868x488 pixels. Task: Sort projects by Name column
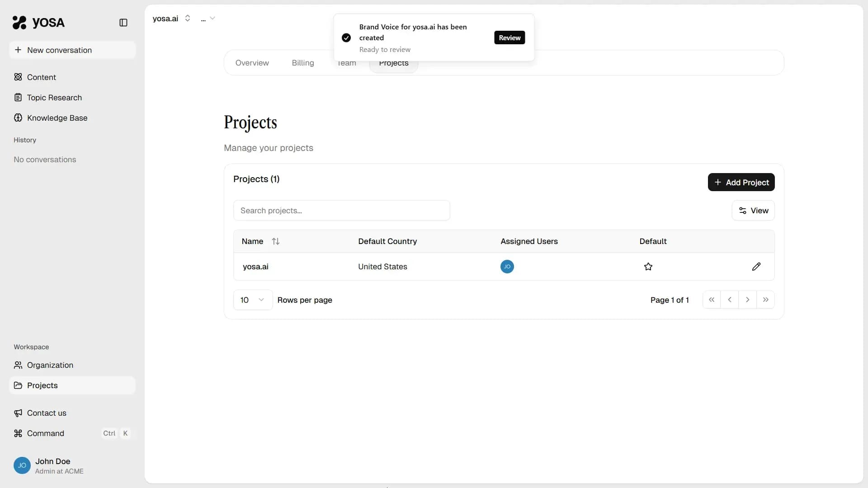275,241
